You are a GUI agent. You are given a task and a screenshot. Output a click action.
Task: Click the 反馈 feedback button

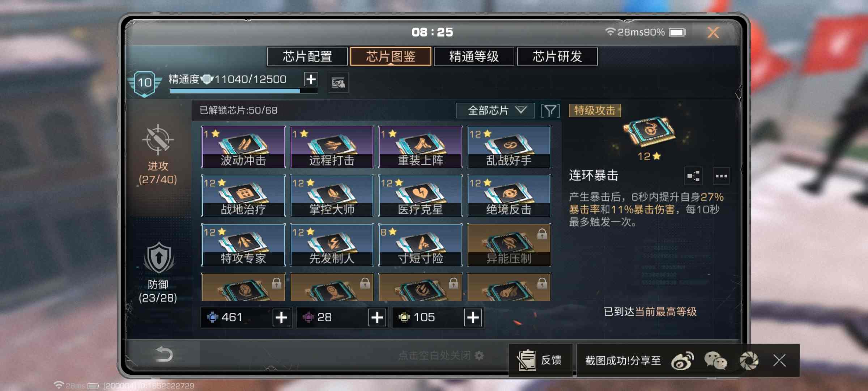pos(541,360)
